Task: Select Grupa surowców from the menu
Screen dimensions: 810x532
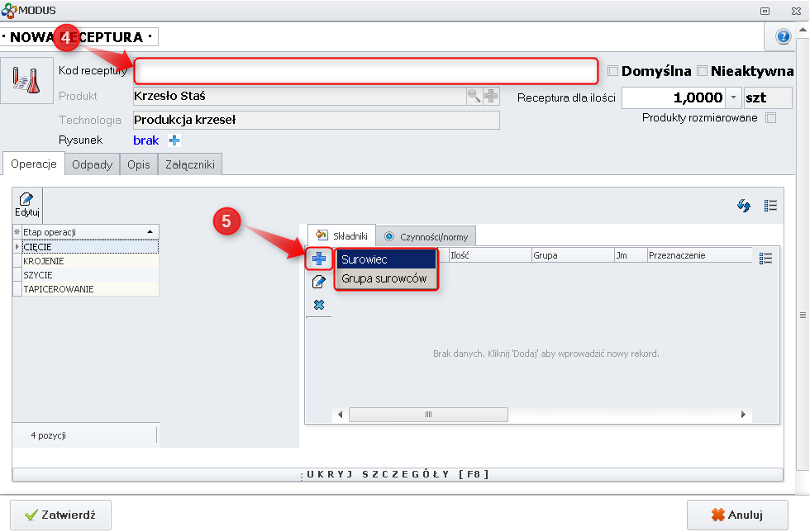Action: click(384, 278)
